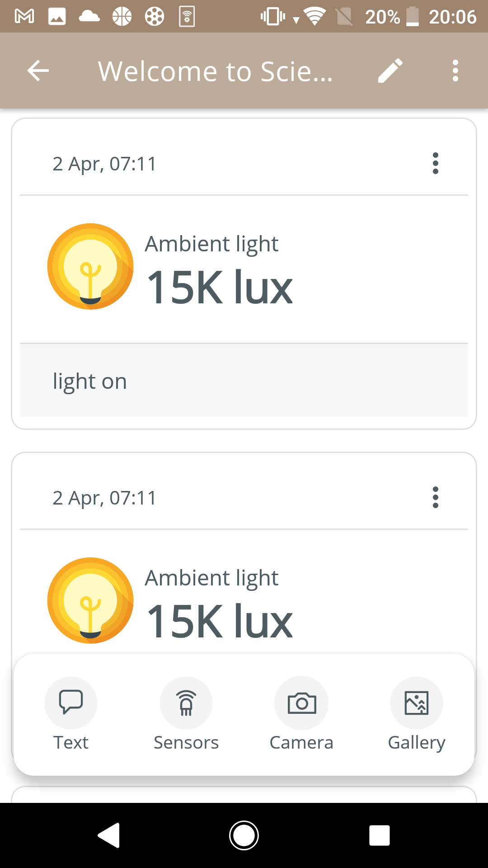Open options for the second ambient light card
Viewport: 488px width, 868px height.
click(435, 497)
